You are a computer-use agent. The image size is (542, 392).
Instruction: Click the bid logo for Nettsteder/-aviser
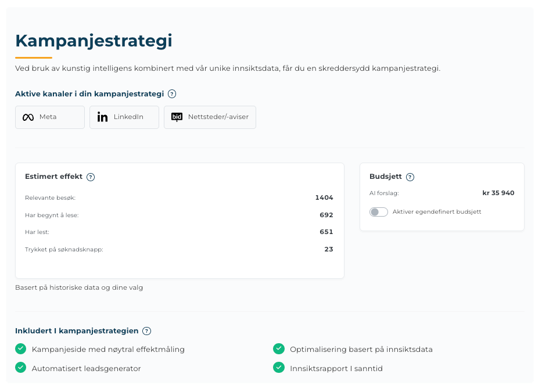[177, 117]
